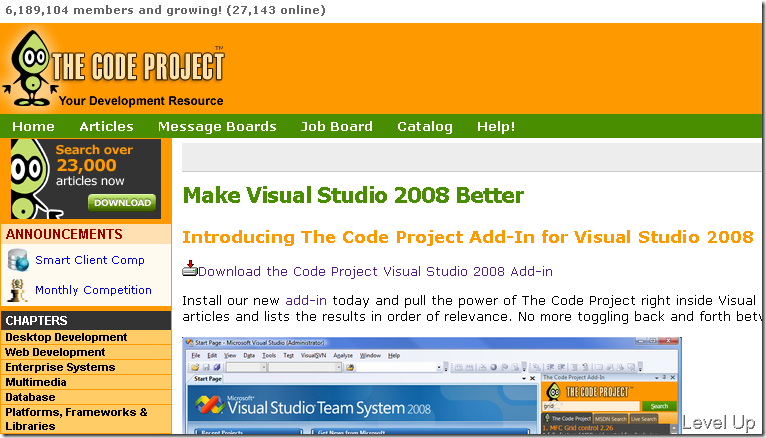Viewport: 766px width, 438px height.
Task: Click the Open folder icon in the Visual Studio screenshot toolbar
Action: pos(195,368)
